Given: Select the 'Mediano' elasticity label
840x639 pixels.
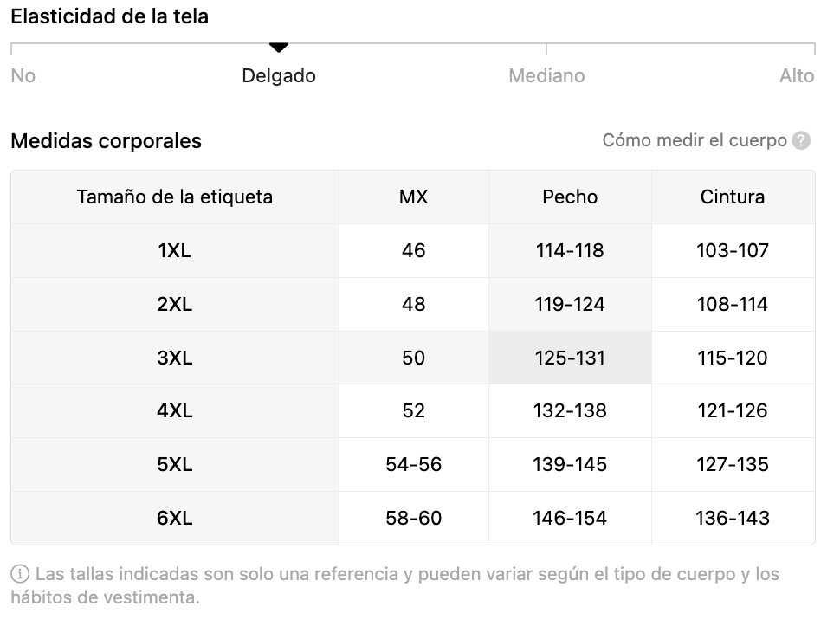Looking at the screenshot, I should point(546,76).
